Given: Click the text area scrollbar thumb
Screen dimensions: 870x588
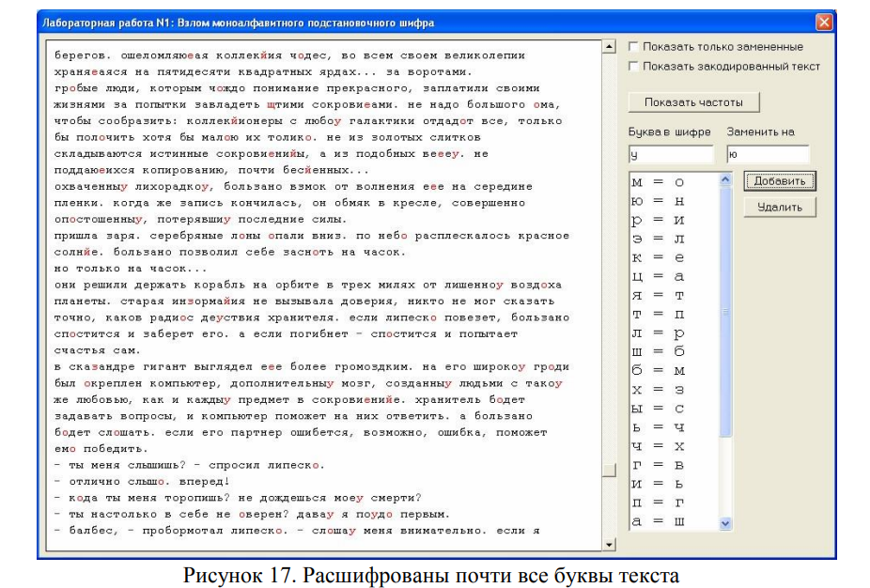Looking at the screenshot, I should pos(609,470).
